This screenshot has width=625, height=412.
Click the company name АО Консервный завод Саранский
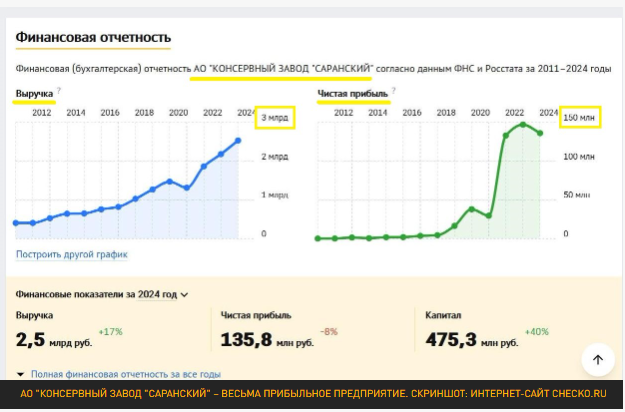(282, 68)
